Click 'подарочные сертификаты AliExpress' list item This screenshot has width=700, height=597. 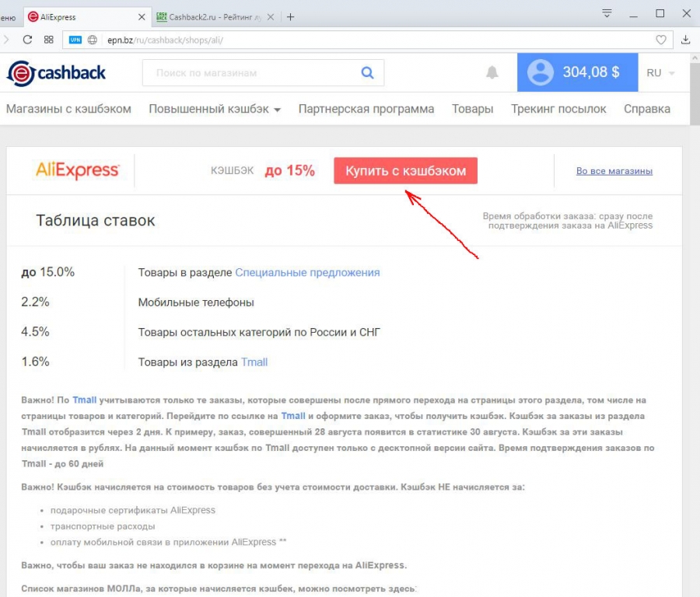coord(132,510)
